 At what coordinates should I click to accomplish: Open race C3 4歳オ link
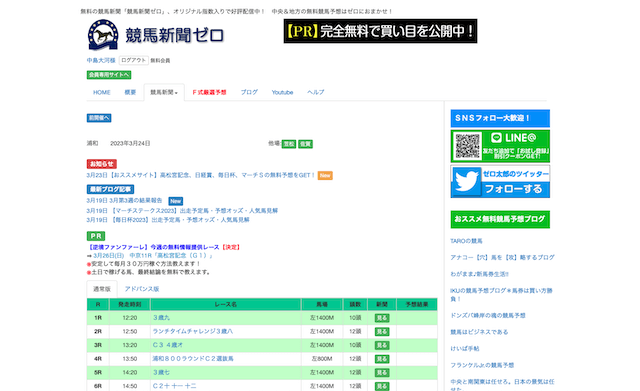coord(168,345)
